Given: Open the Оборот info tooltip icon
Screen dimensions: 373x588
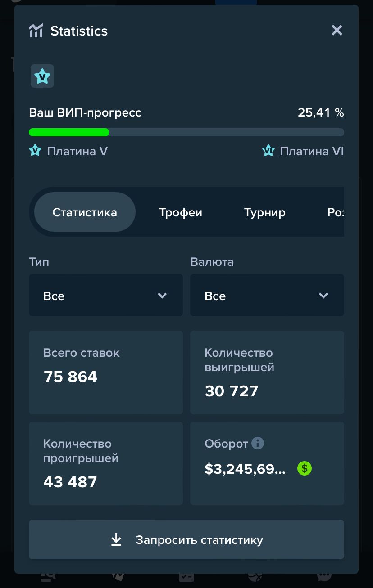Looking at the screenshot, I should (258, 443).
